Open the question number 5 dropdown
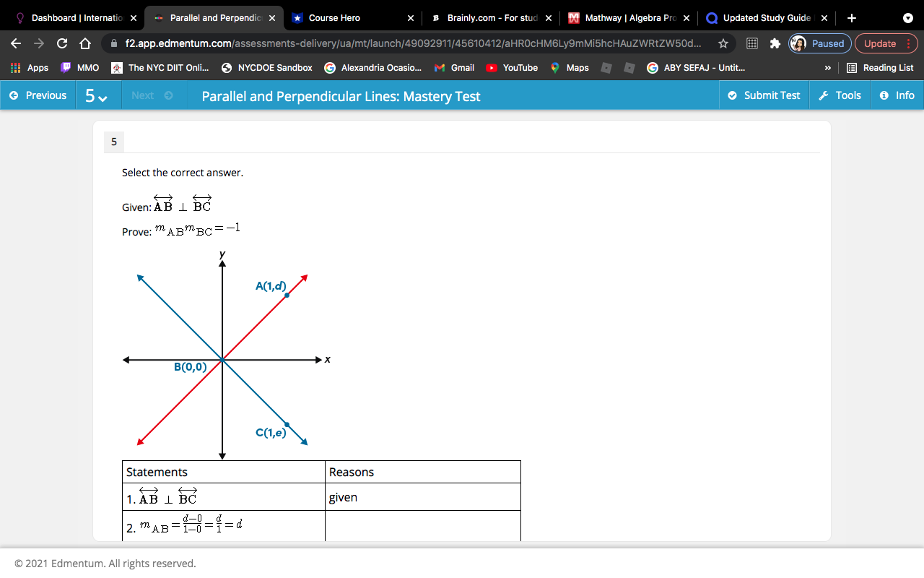 (97, 95)
